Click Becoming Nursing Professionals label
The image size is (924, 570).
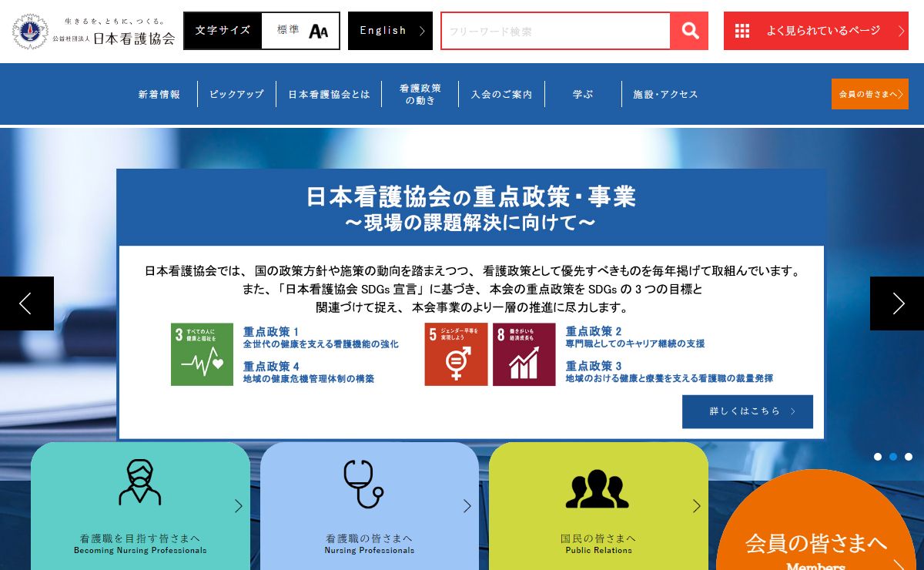click(140, 551)
